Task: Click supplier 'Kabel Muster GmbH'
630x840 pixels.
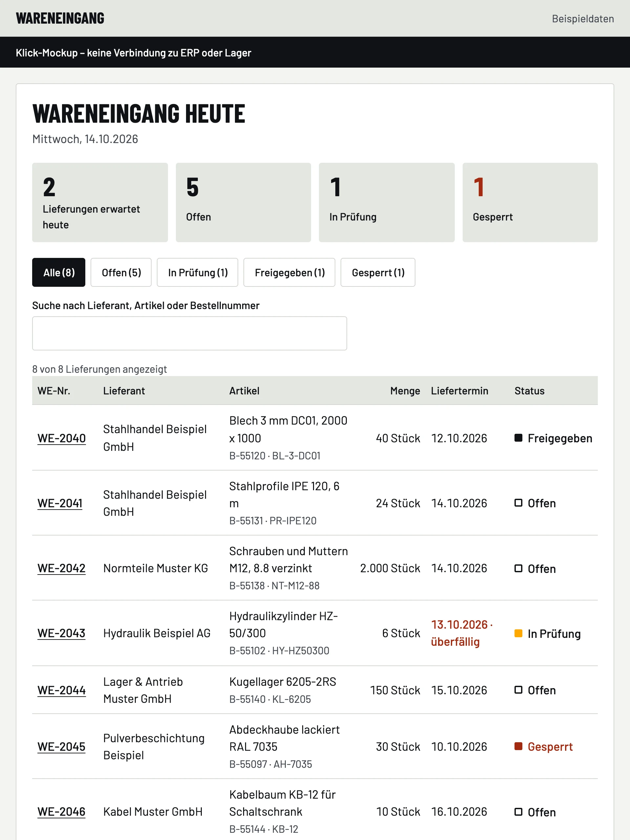Action: (x=153, y=811)
